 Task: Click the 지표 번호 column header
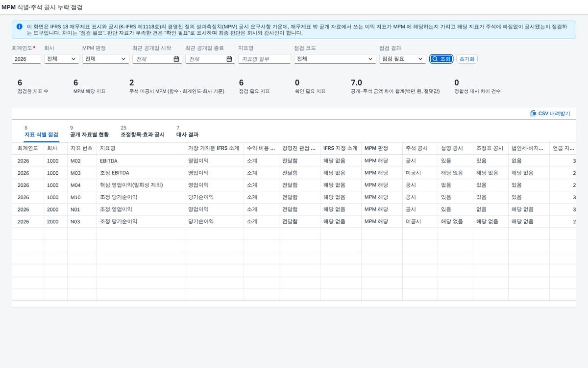pos(82,148)
